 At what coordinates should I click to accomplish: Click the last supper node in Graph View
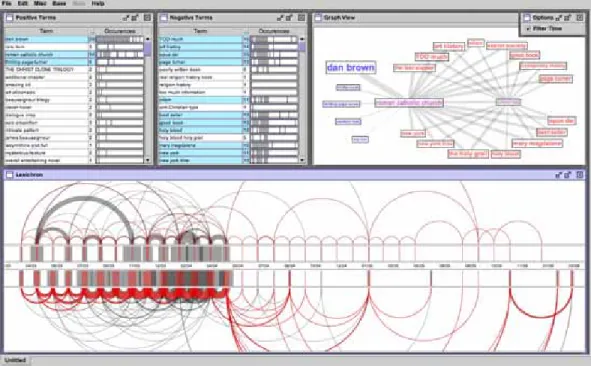(x=414, y=68)
